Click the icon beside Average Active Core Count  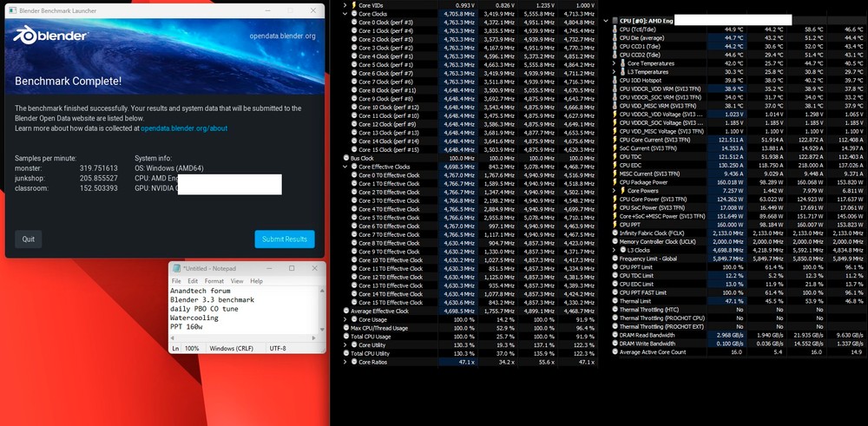615,352
